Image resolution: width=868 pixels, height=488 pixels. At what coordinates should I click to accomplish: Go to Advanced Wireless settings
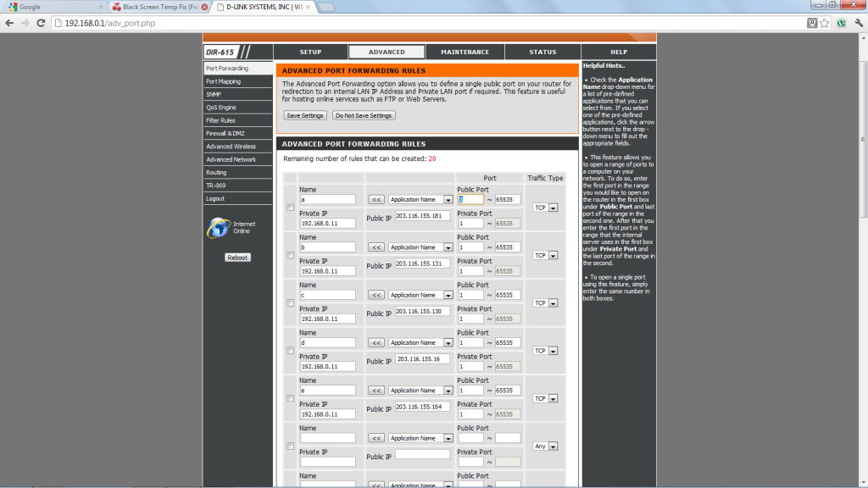point(237,147)
